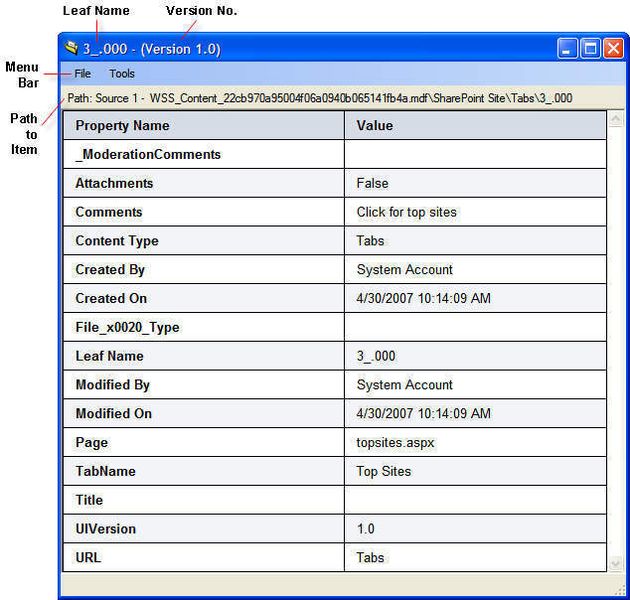This screenshot has width=630, height=600.
Task: Click the scrollbar up arrow
Action: pos(616,119)
